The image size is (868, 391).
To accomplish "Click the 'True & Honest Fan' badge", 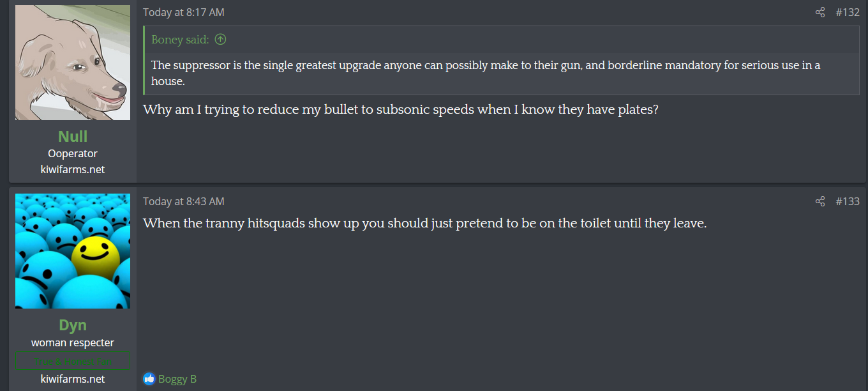I will click(73, 362).
